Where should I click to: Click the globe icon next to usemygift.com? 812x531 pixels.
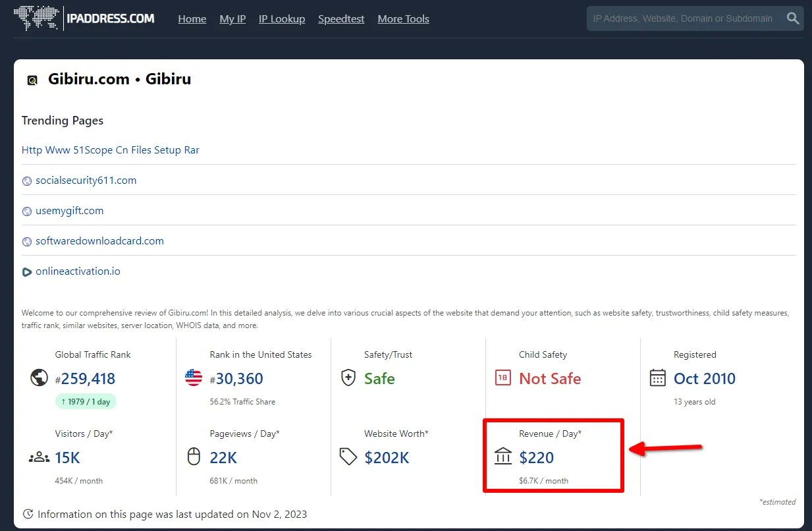click(27, 211)
